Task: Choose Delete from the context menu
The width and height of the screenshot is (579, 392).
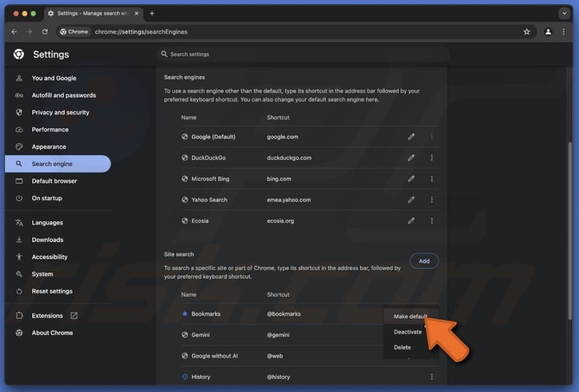Action: [x=402, y=347]
